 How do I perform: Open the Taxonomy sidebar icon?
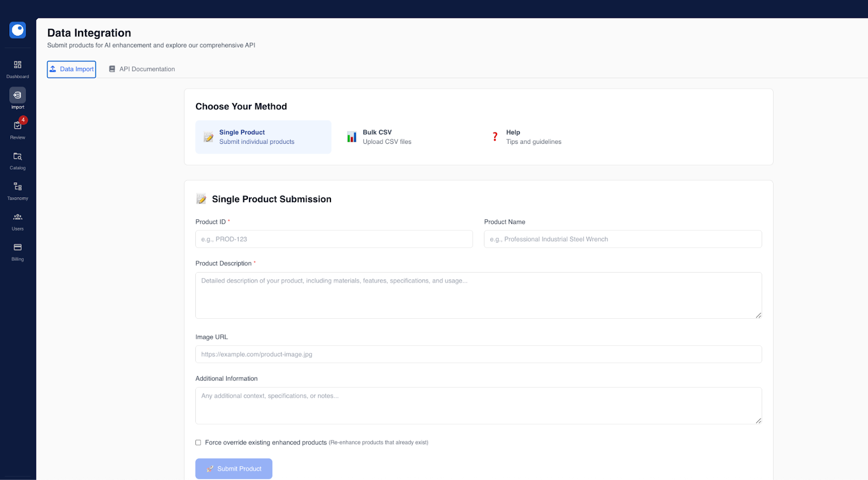[x=17, y=190]
